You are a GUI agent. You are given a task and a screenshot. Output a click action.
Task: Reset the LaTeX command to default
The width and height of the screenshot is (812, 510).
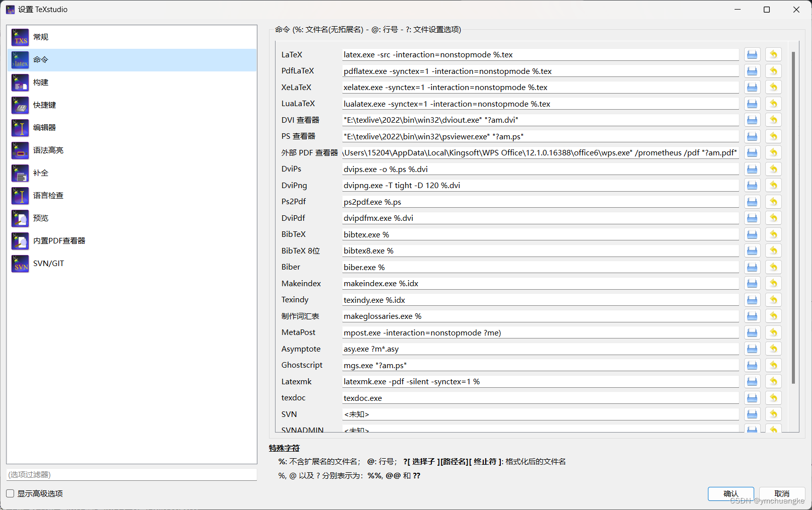[x=773, y=55]
